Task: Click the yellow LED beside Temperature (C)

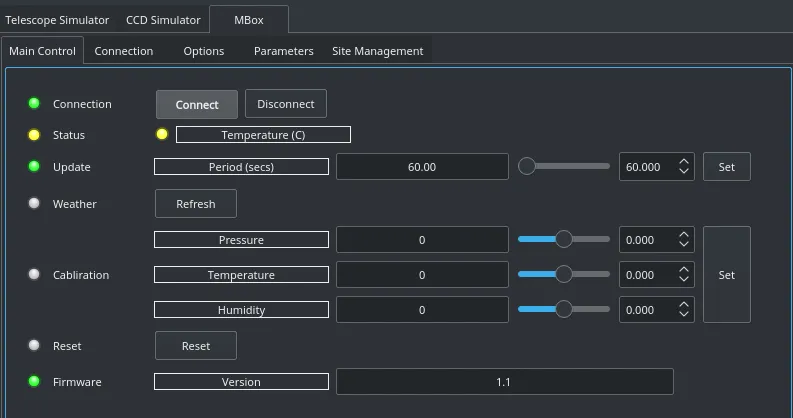Action: coord(162,134)
